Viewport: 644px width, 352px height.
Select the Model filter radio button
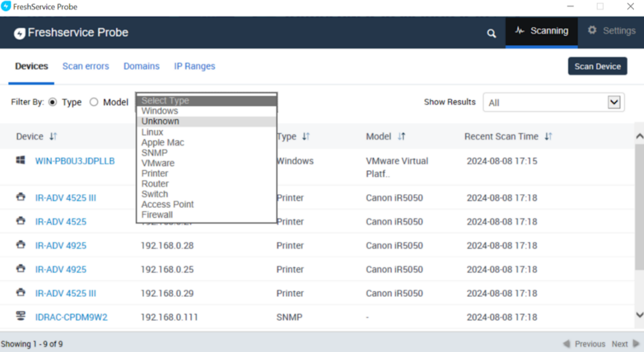click(x=94, y=102)
